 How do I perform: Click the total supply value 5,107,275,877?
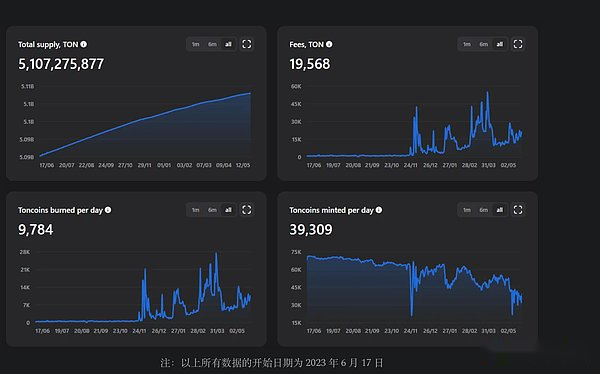click(x=61, y=64)
